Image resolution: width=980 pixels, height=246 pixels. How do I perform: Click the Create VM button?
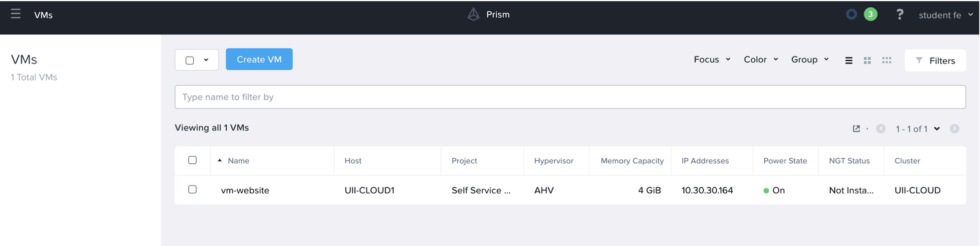(259, 59)
